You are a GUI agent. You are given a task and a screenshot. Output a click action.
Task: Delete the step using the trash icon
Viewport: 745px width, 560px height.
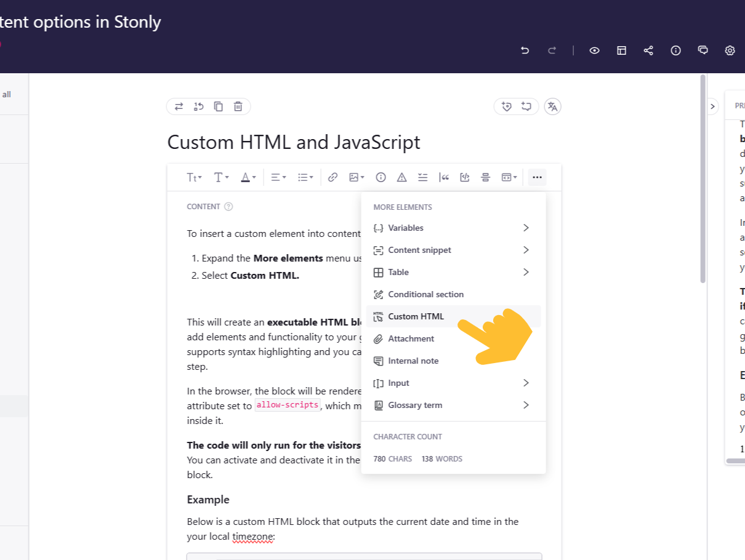point(238,106)
